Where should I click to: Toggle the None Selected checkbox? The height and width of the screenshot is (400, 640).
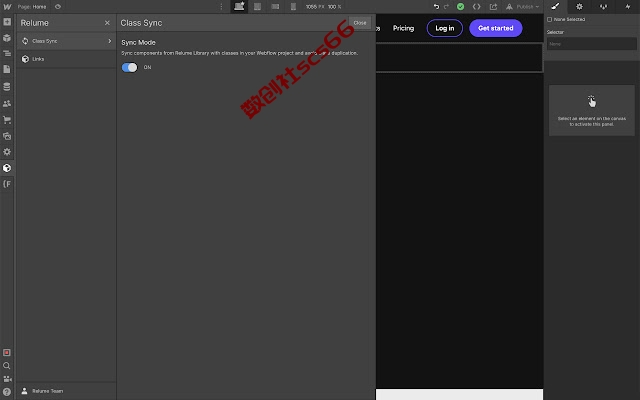[549, 19]
